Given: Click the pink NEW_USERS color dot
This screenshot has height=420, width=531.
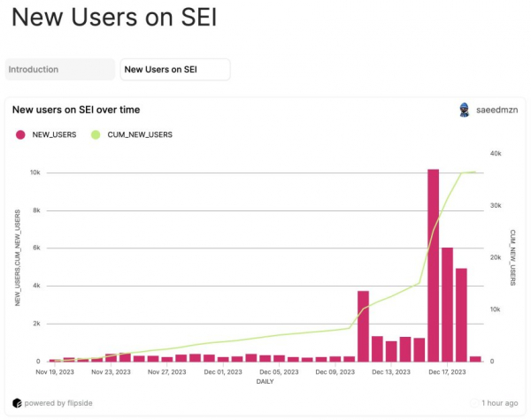Looking at the screenshot, I should point(20,134).
